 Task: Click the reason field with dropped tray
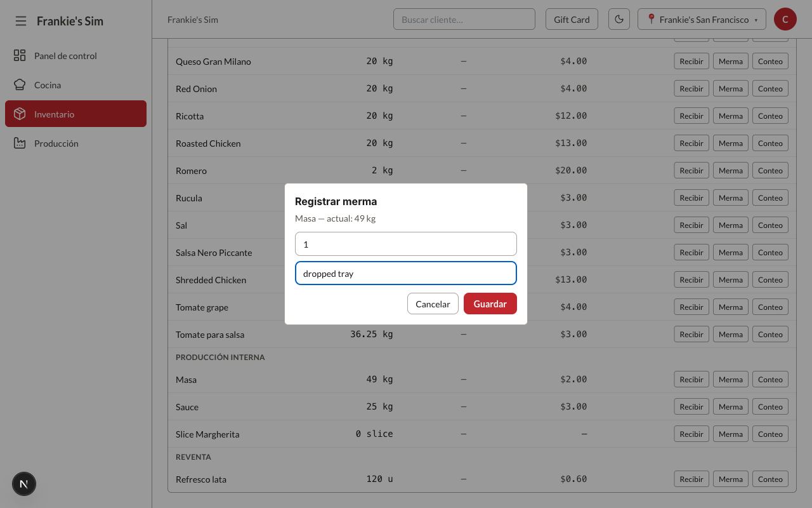tap(406, 273)
